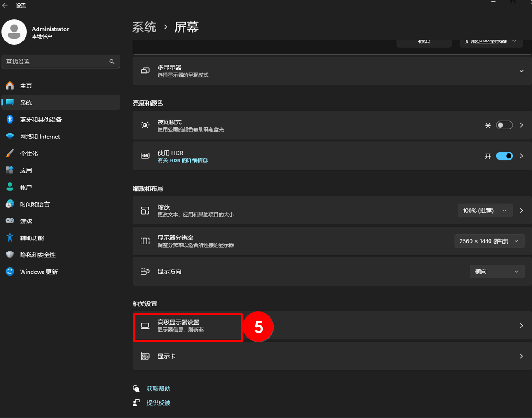The width and height of the screenshot is (532, 418).
Task: Click the Windows 更新 icon in sidebar
Action: (x=10, y=272)
